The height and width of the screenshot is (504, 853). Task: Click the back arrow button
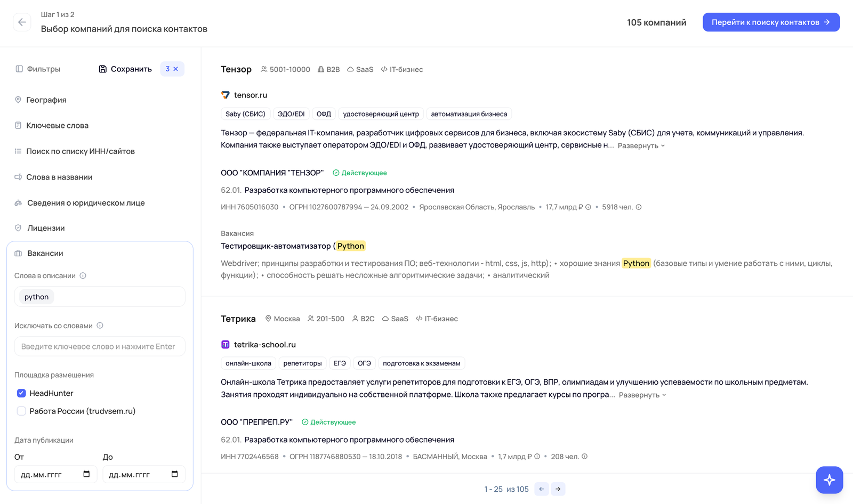pyautogui.click(x=22, y=22)
